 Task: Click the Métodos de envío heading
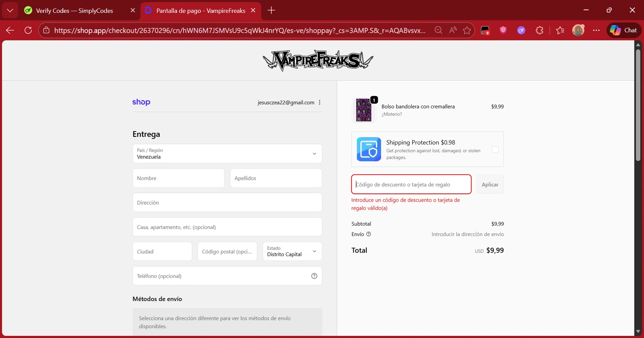pyautogui.click(x=157, y=299)
